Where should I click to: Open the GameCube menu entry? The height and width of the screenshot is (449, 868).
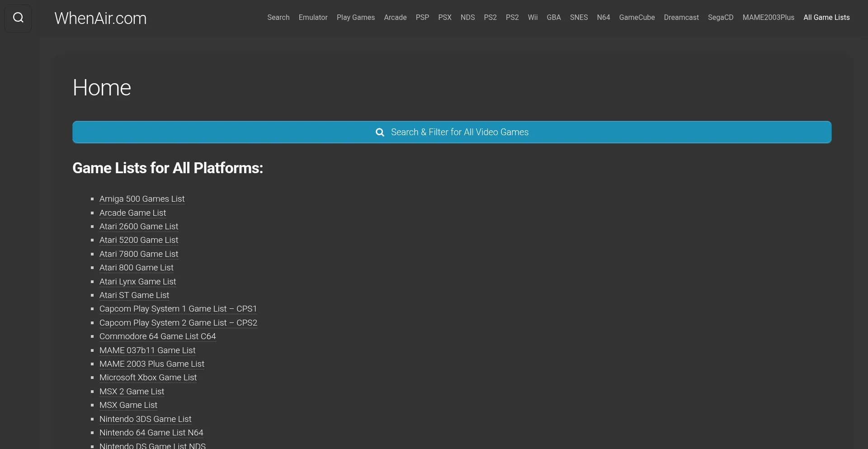pyautogui.click(x=637, y=18)
